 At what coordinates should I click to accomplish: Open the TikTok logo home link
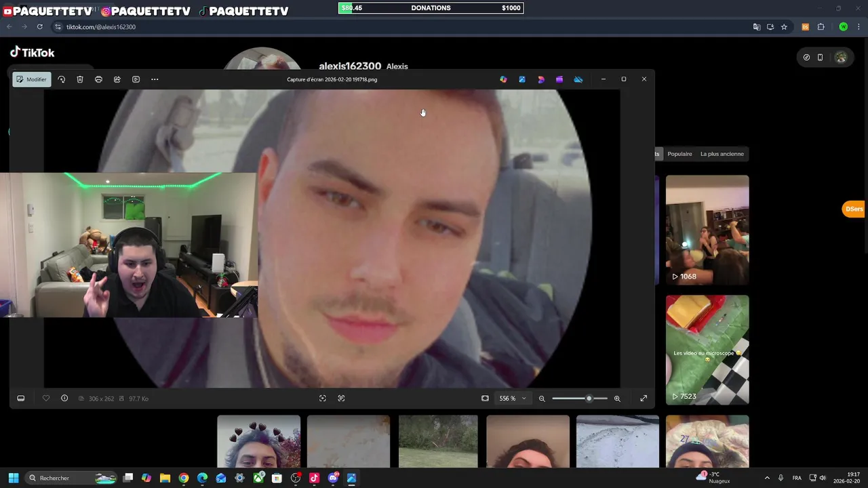coord(32,52)
